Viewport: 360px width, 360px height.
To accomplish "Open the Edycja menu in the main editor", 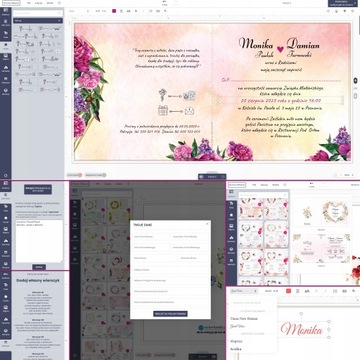I will (39, 3).
